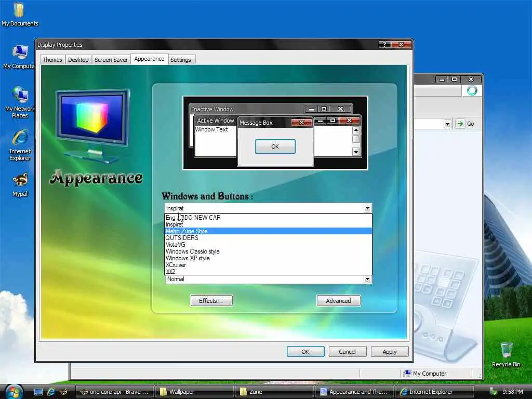532x399 pixels.
Task: Switch to the Desktop tab
Action: [78, 60]
